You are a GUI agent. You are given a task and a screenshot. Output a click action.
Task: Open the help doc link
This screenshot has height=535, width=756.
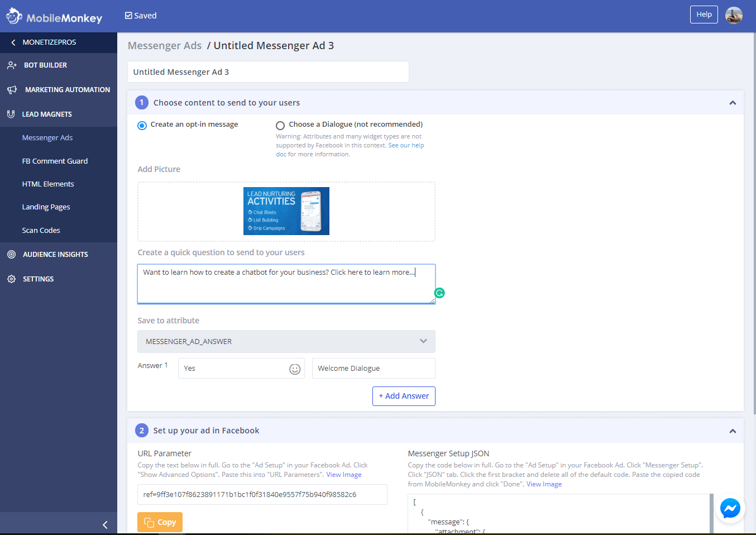coord(350,150)
